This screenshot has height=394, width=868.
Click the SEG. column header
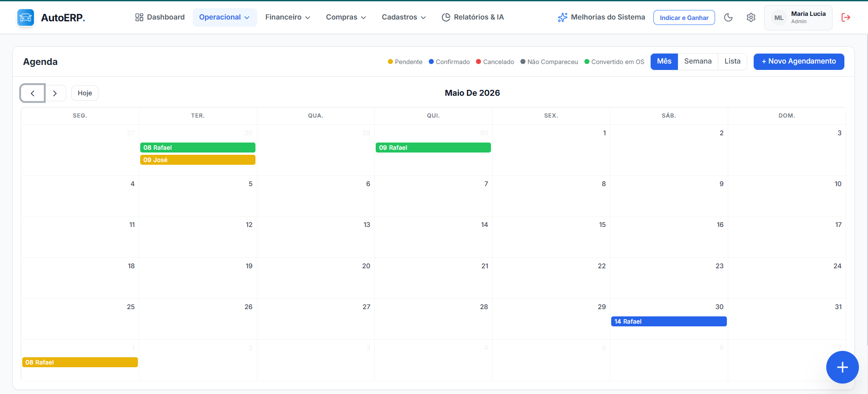(x=80, y=116)
